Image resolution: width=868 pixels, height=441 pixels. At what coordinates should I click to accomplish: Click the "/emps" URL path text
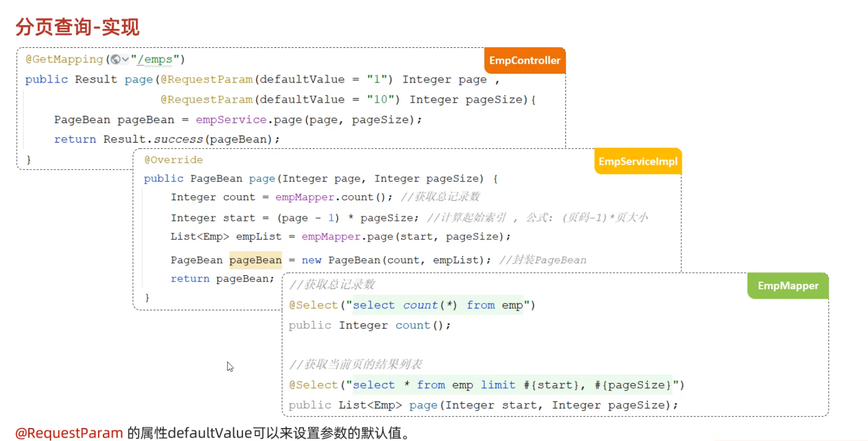pyautogui.click(x=155, y=60)
